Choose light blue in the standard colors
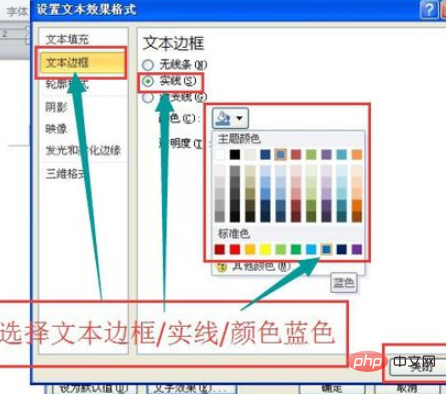The width and height of the screenshot is (446, 394). pyautogui.click(x=311, y=249)
